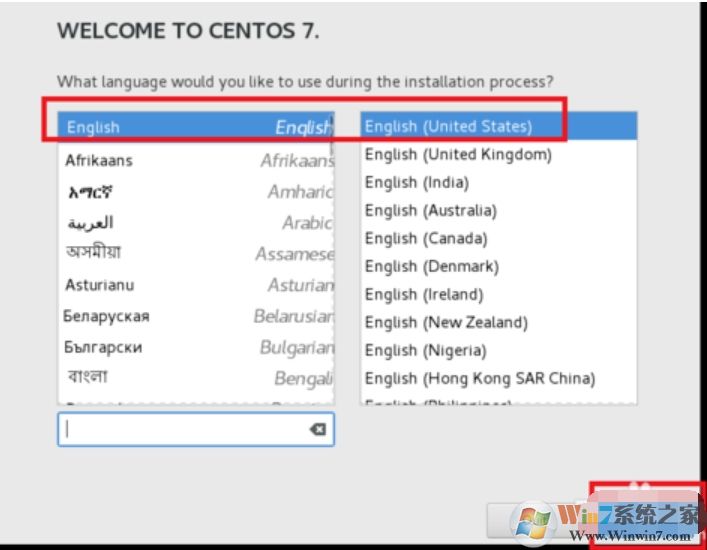Viewport: 707px width, 550px height.
Task: Pick the English (India) locale
Action: coord(498,182)
